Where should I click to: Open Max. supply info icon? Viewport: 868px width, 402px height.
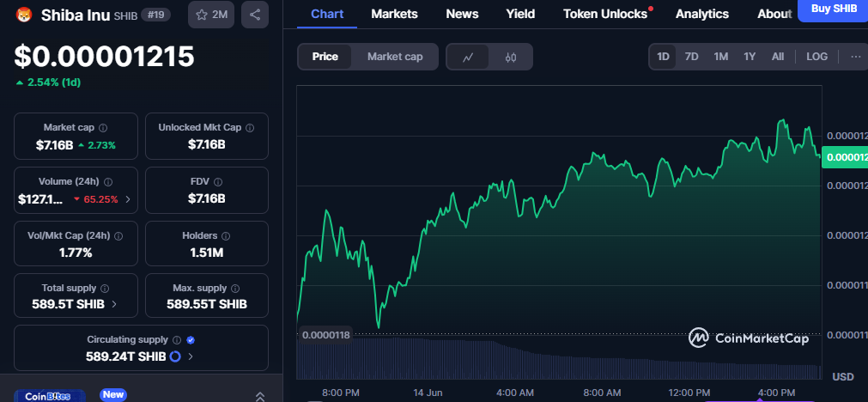[235, 289]
